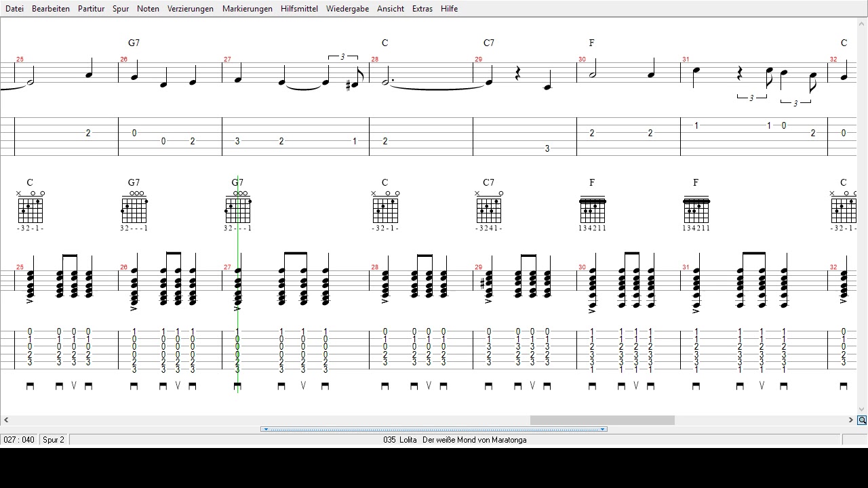868x488 pixels.
Task: Click the upstroke V symbol under measure 29
Action: point(532,386)
